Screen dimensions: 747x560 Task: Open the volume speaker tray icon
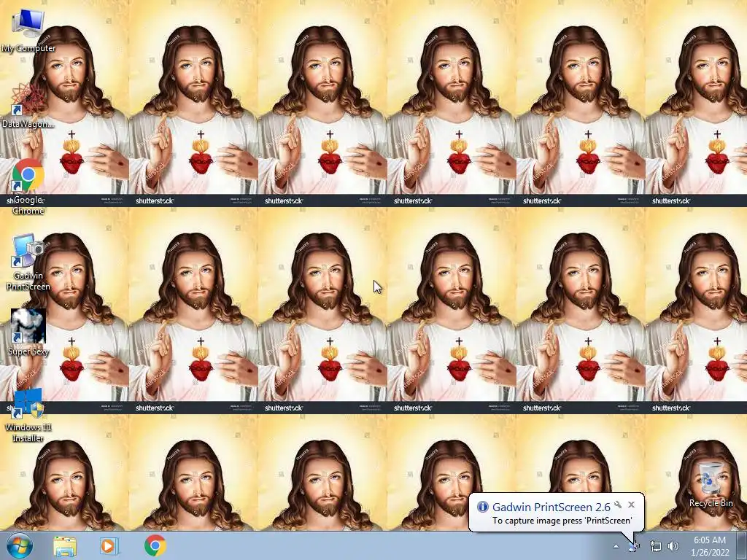tap(673, 547)
